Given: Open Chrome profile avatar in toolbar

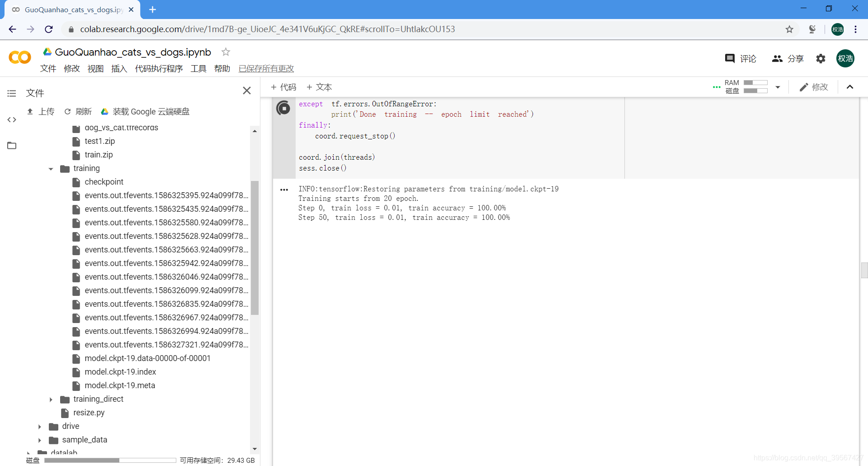Looking at the screenshot, I should (837, 29).
